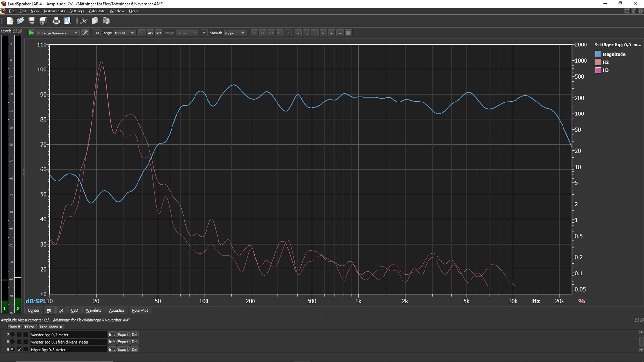Image resolution: width=644 pixels, height=362 pixels.
Task: Select radio button for measurement 7
Action: point(12,334)
